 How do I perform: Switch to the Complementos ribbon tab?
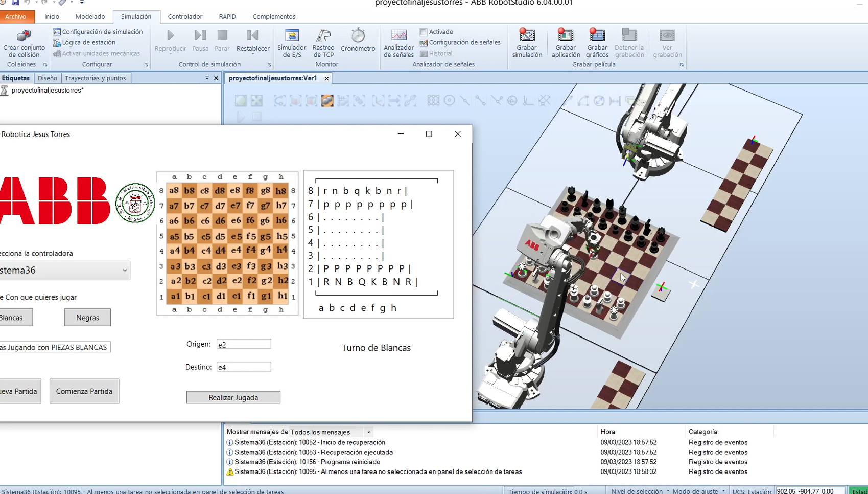274,17
